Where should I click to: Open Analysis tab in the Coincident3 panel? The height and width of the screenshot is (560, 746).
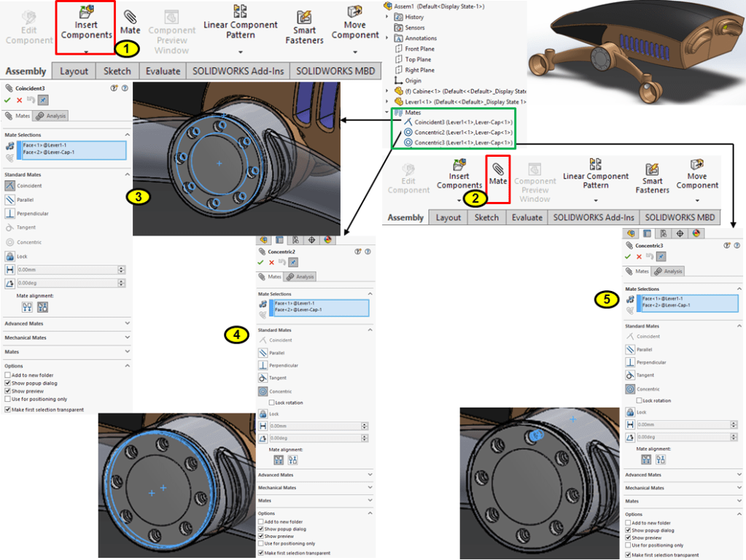pos(51,116)
